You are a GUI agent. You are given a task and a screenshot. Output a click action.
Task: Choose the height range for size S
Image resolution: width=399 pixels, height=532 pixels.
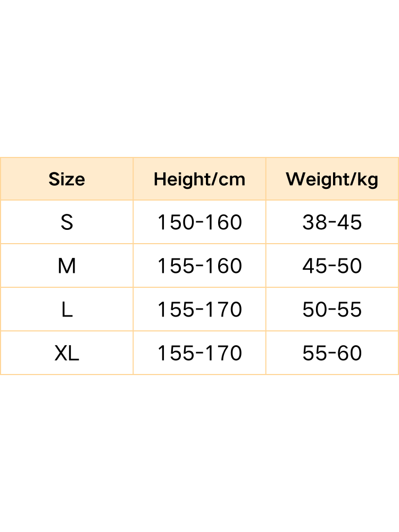[199, 222]
